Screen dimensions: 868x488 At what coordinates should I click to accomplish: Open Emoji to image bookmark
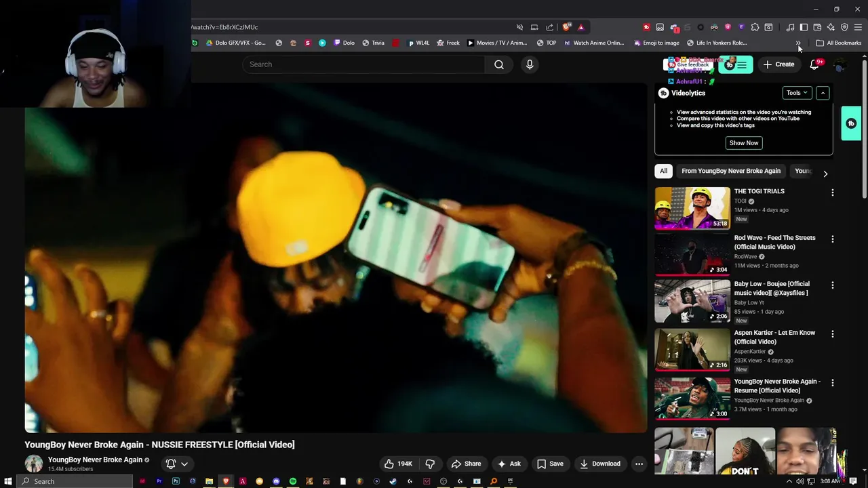(x=656, y=43)
